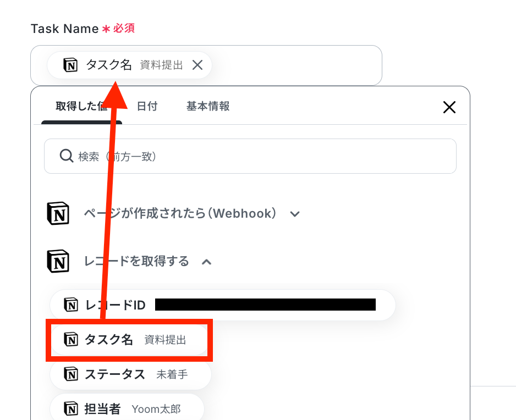The width and height of the screenshot is (516, 420).
Task: Select the レコードID value chip
Action: coord(222,305)
